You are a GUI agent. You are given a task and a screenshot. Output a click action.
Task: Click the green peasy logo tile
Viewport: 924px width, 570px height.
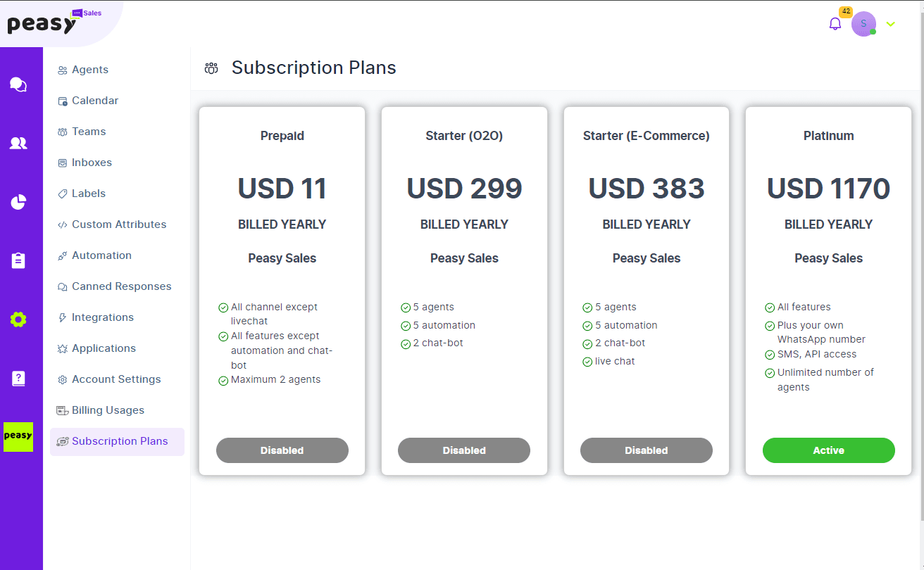tap(18, 436)
